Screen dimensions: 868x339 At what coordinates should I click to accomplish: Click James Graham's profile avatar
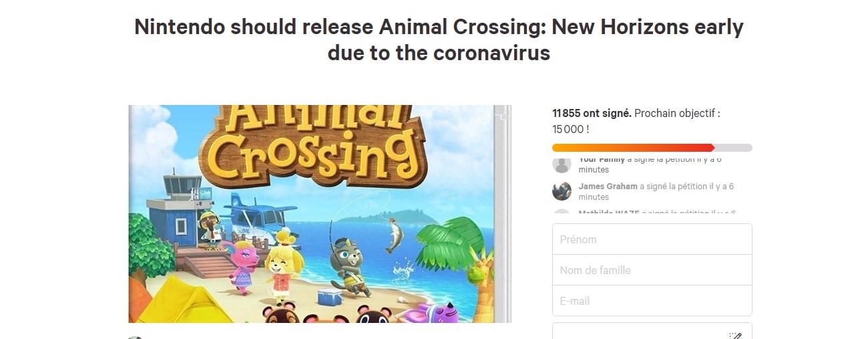(x=562, y=191)
